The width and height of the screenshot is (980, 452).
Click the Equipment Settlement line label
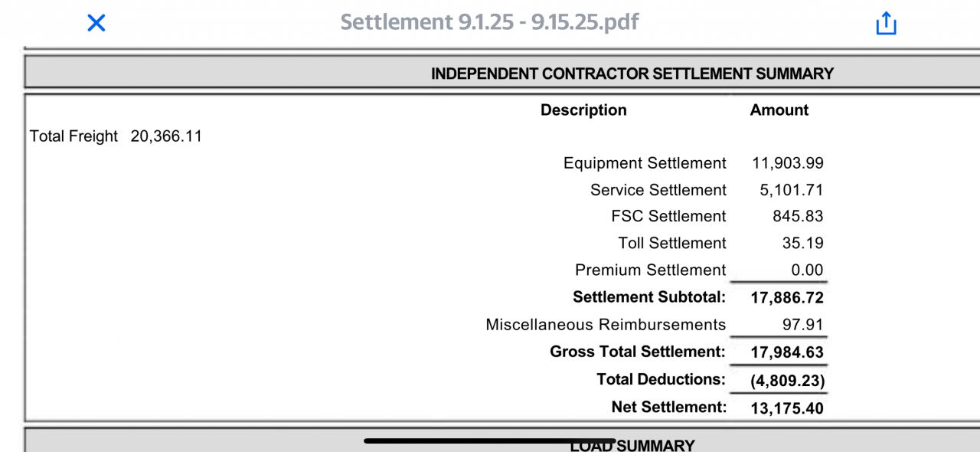644,163
